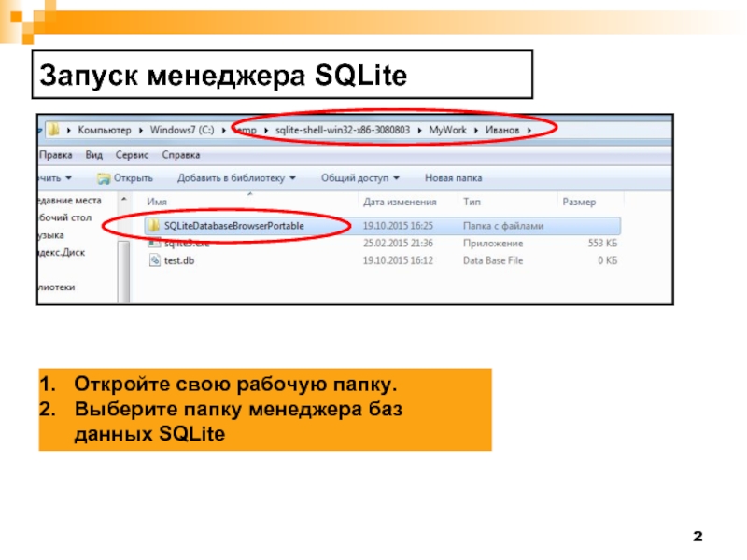Click the Иванов breadcrumb segment
Image resolution: width=747 pixels, height=560 pixels.
pos(502,130)
